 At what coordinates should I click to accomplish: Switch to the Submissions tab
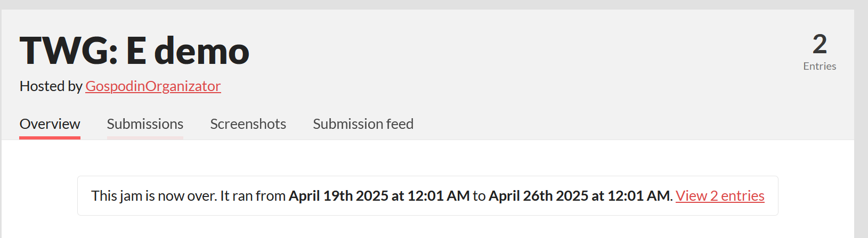click(145, 124)
